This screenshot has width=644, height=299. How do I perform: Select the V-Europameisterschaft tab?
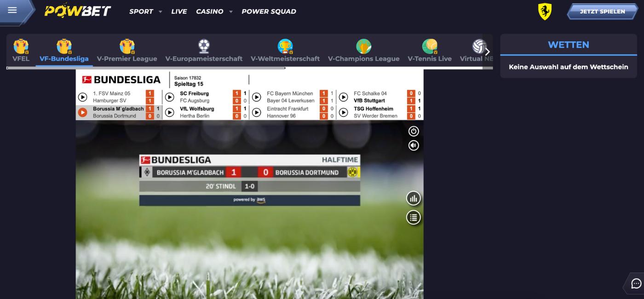tap(204, 51)
